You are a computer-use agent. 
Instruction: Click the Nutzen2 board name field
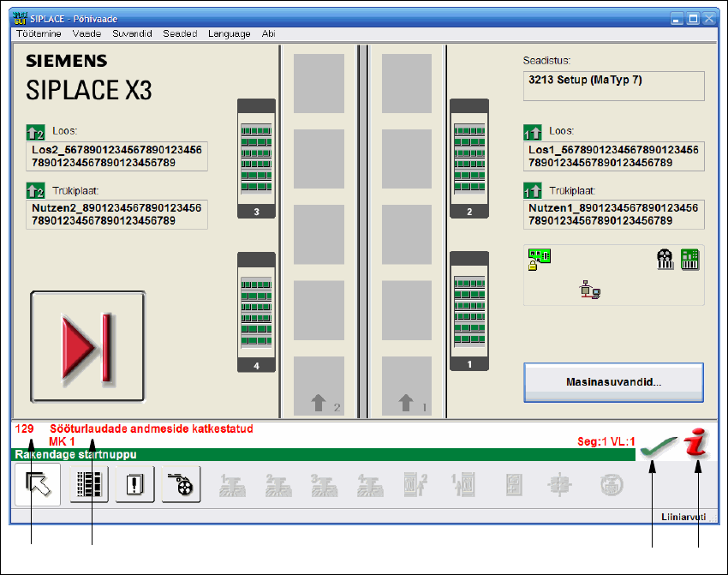tap(116, 214)
